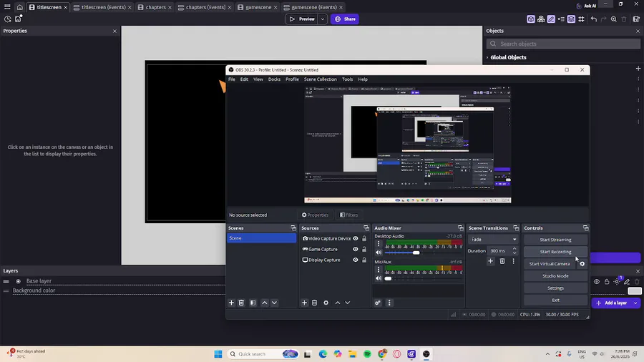Toggle GDevelop grid icon in toolbar
Screen dimensions: 644x362
581,19
